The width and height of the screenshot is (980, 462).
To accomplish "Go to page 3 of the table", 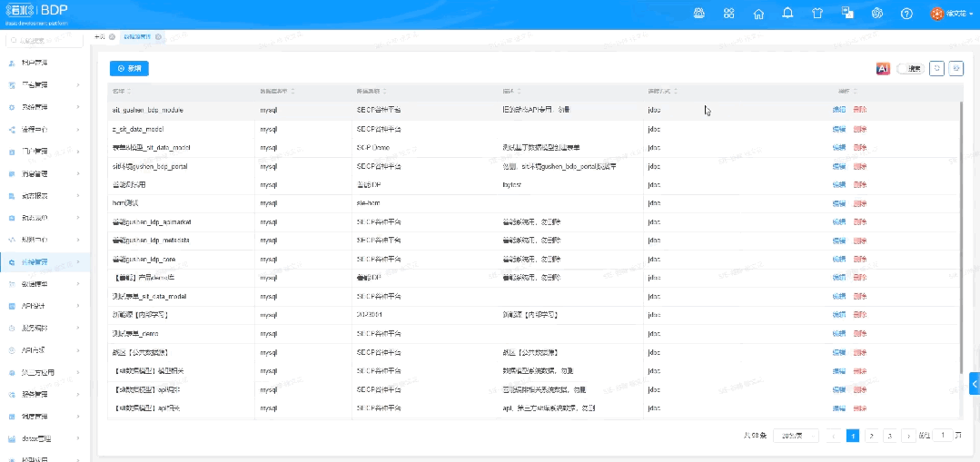I will pyautogui.click(x=891, y=436).
